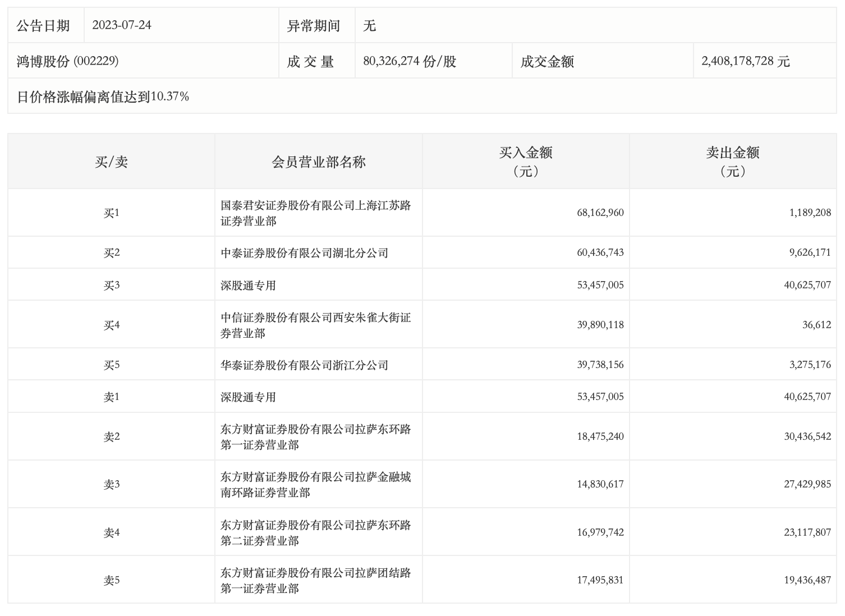Click the 买/卖 column header
The image size is (845, 616).
coord(111,163)
